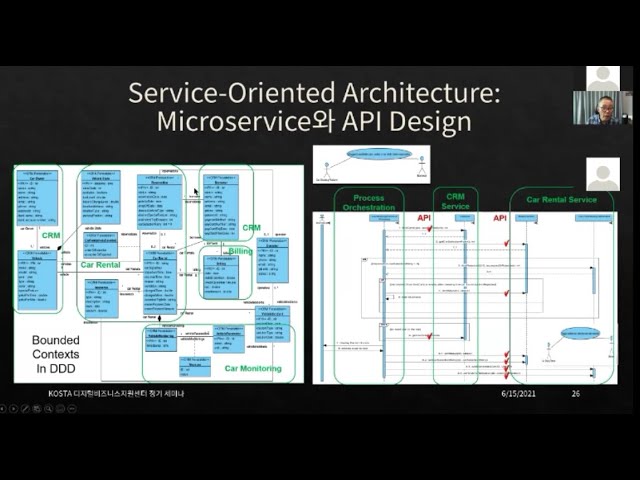
Task: Click red 'API' label beside Process Orchestration
Action: point(424,218)
